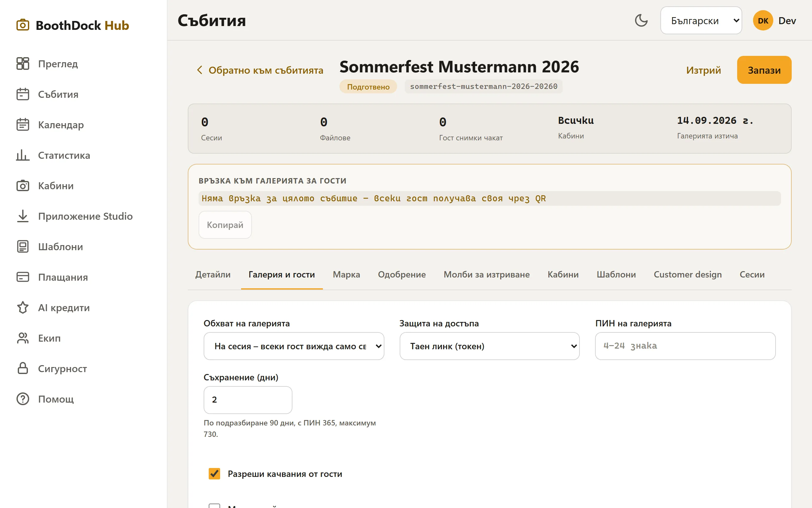812x508 pixels.
Task: Click the Кабини camera icon
Action: pyautogui.click(x=23, y=185)
